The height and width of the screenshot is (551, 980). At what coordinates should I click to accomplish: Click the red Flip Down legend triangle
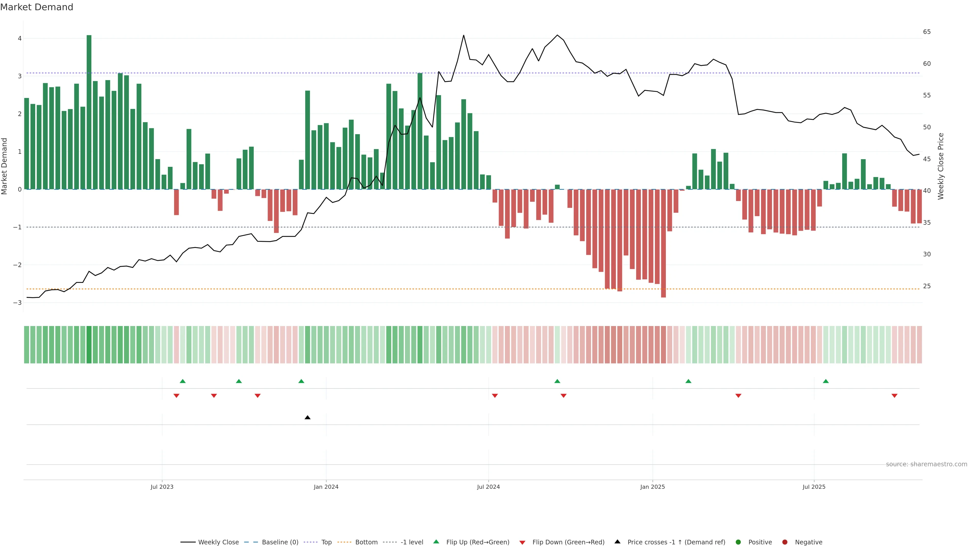(x=522, y=543)
